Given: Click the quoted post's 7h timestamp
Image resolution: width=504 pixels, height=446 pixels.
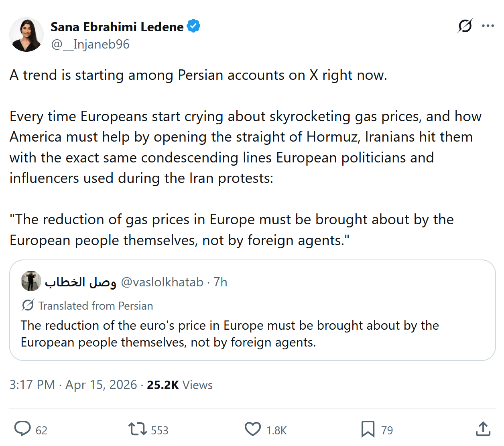Looking at the screenshot, I should (220, 282).
